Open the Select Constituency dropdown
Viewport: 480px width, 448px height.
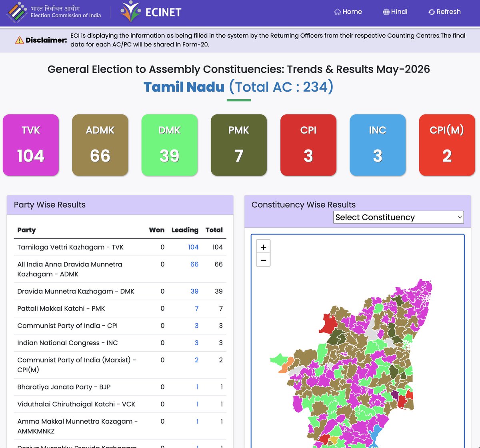[x=398, y=217]
